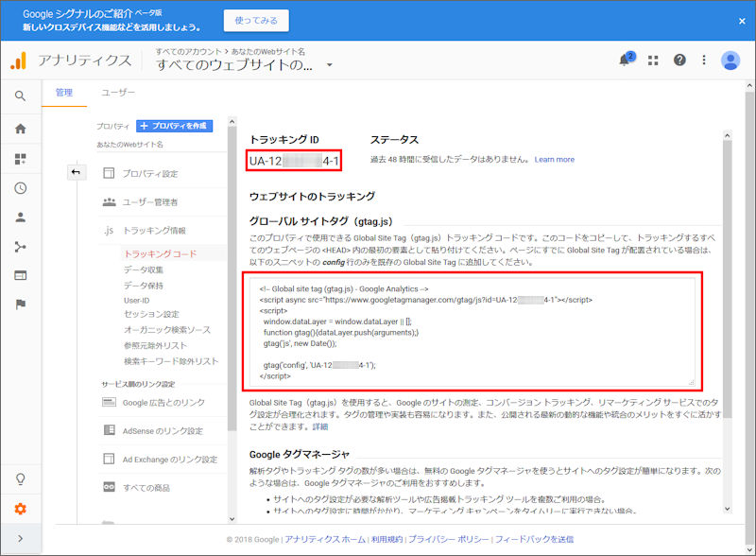Image resolution: width=756 pixels, height=556 pixels.
Task: Open すべての商品 menu item
Action: [x=146, y=488]
